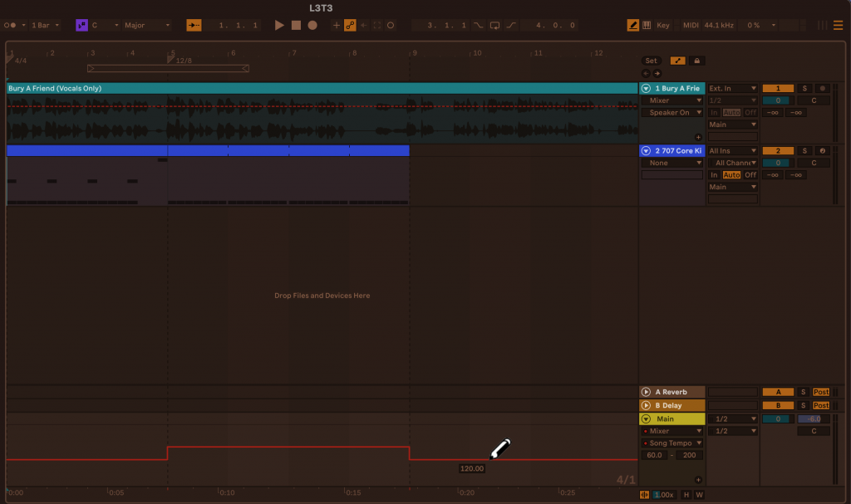Image resolution: width=851 pixels, height=504 pixels.
Task: Toggle the Automation Arm button
Action: [x=350, y=26]
